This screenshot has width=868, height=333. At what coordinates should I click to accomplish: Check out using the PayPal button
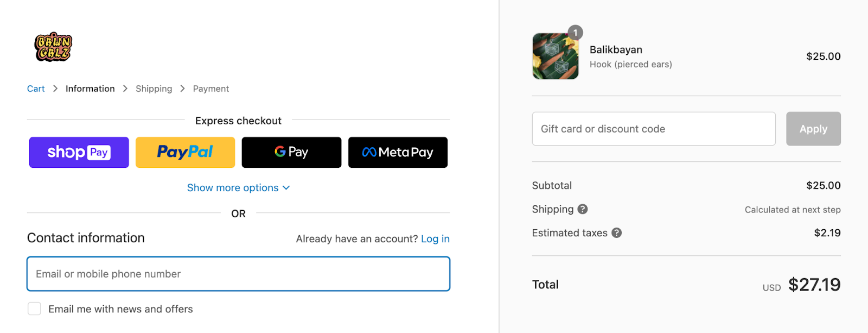pyautogui.click(x=185, y=153)
